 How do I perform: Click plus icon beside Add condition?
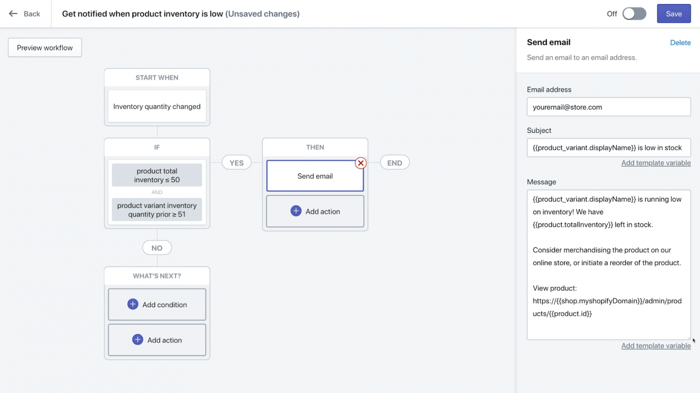[133, 304]
